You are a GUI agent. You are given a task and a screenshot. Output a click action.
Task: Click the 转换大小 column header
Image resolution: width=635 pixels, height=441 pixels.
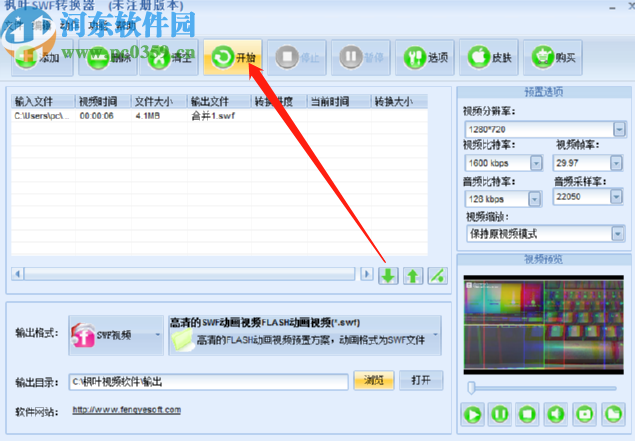(x=399, y=101)
